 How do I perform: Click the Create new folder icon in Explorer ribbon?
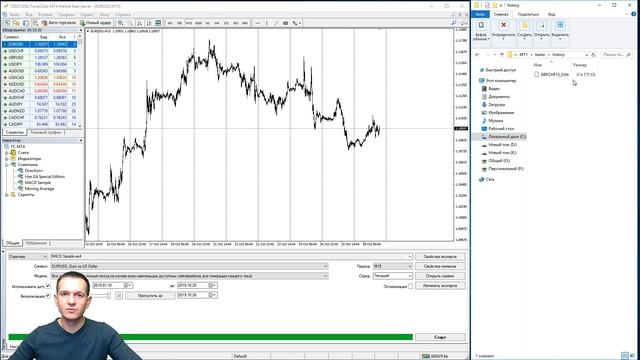pos(524,25)
